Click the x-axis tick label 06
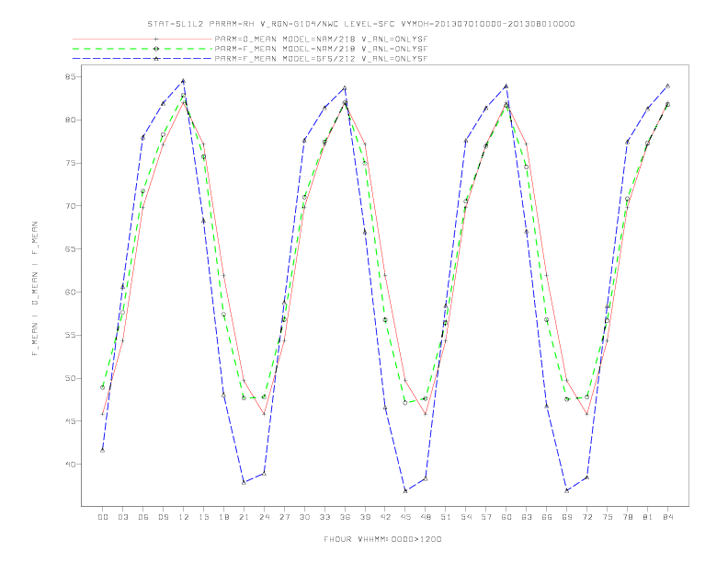 click(143, 517)
